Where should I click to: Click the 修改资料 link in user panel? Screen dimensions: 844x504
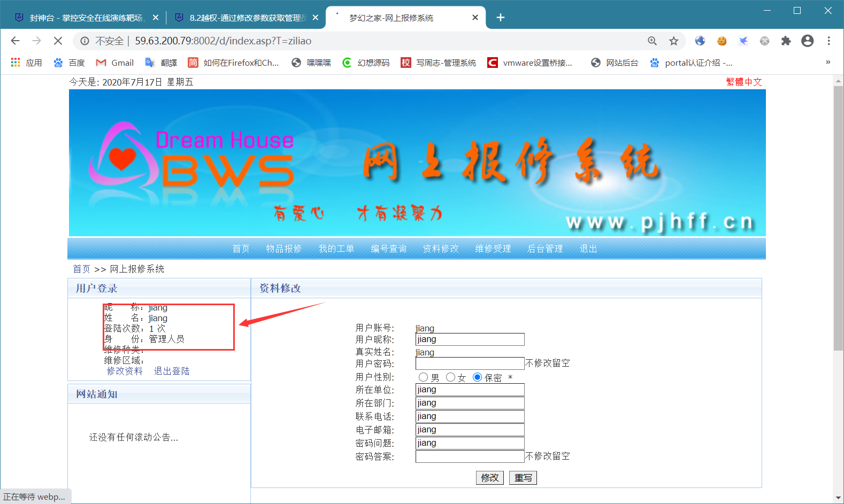click(125, 371)
